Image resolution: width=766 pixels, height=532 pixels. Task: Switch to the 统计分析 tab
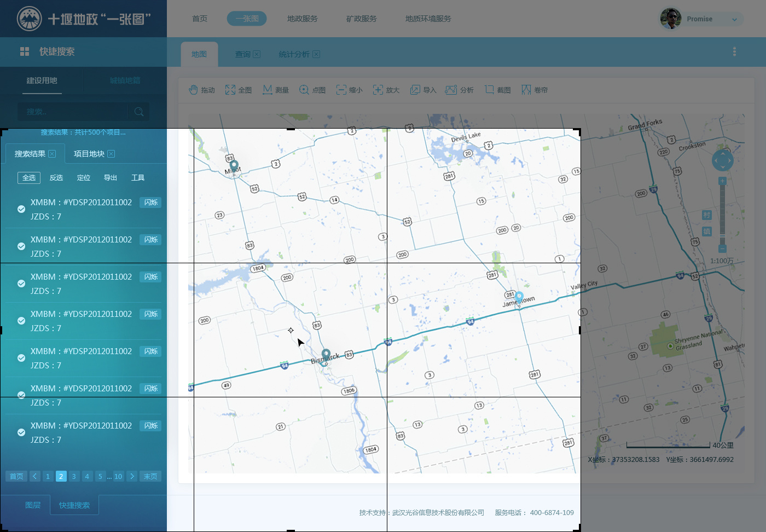[294, 54]
